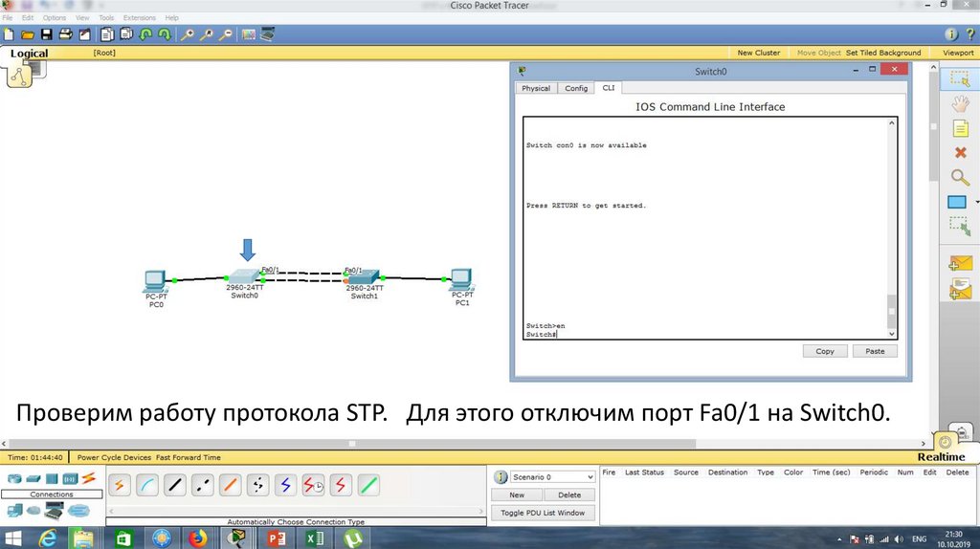Select the Inspect magnifier tool

pos(960,177)
